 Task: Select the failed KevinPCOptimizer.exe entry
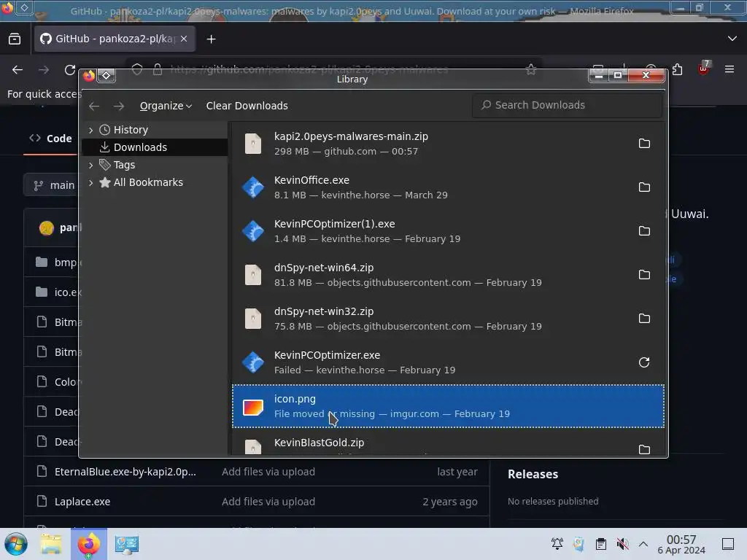[x=448, y=362]
